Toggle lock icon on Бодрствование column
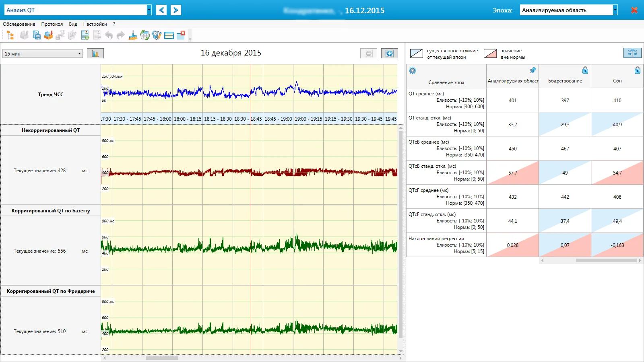Image resolution: width=644 pixels, height=362 pixels. click(x=585, y=70)
